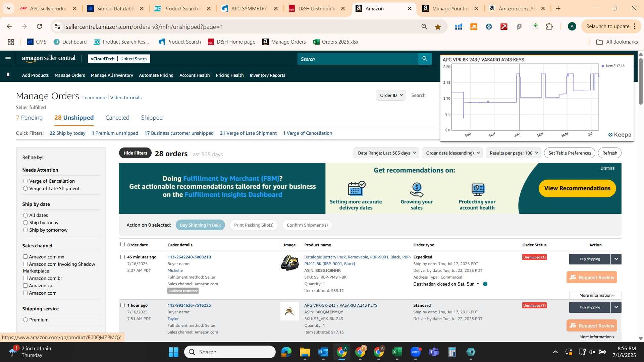This screenshot has height=362, width=644.
Task: Open the Order ID search type dropdown
Action: 391,95
